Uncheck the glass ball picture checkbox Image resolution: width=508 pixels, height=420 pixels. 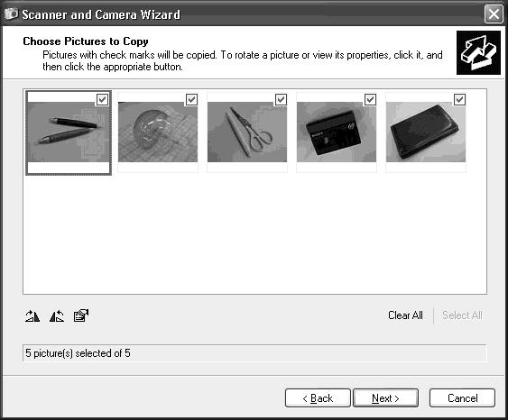[x=191, y=99]
